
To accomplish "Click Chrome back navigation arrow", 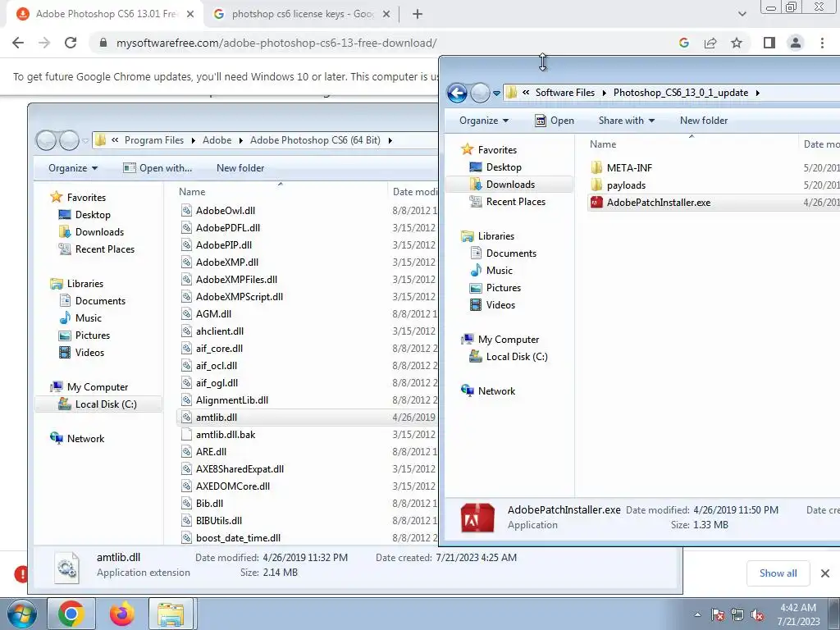I will pyautogui.click(x=18, y=43).
